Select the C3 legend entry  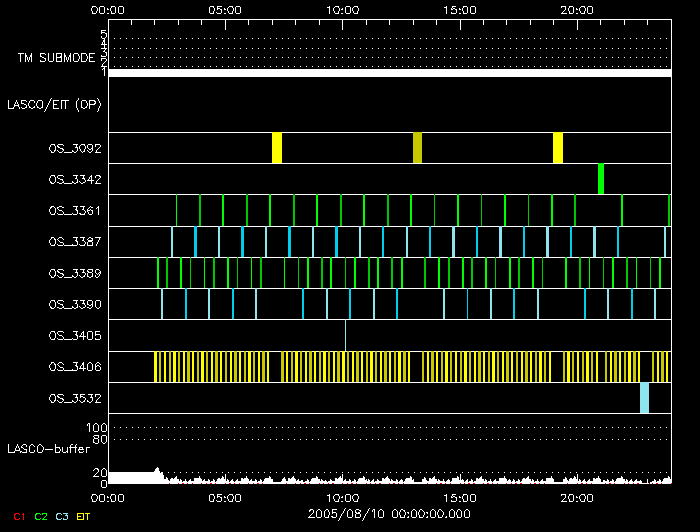(62, 516)
